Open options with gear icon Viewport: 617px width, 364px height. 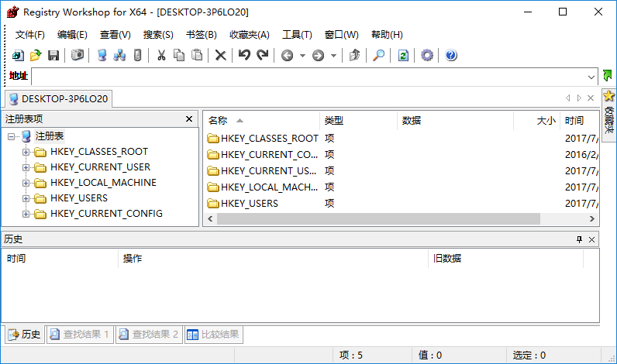tap(427, 56)
